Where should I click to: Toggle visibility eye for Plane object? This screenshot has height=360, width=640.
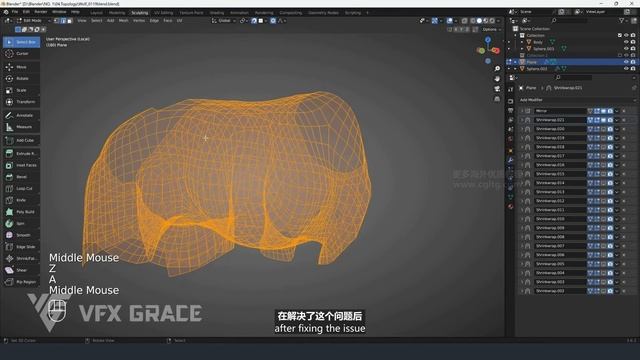[626, 62]
